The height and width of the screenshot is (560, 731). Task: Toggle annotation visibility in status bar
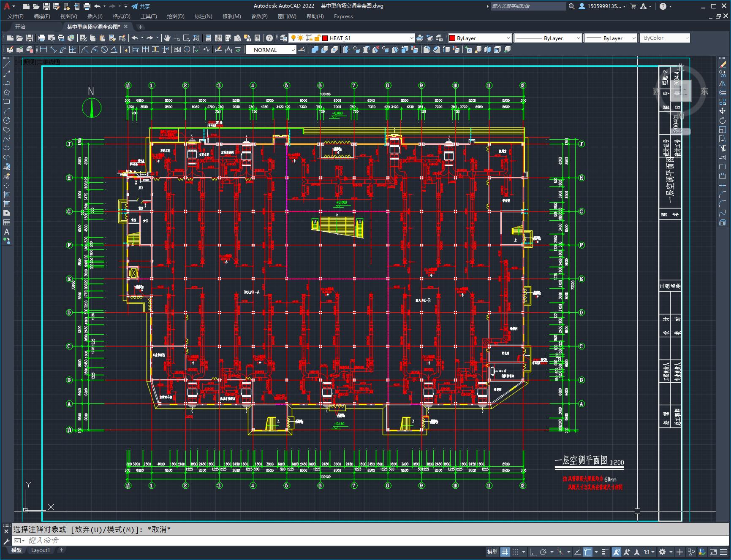tap(617, 552)
